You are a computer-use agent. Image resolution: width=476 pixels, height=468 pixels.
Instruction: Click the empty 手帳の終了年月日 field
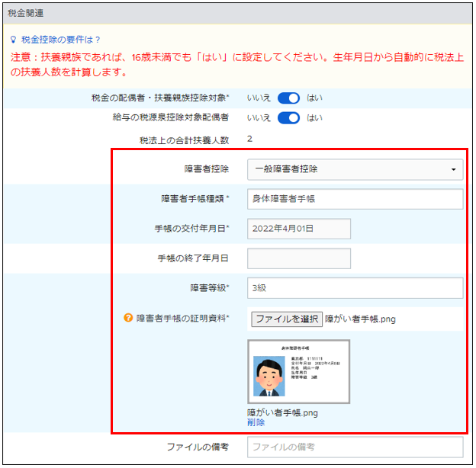click(299, 258)
